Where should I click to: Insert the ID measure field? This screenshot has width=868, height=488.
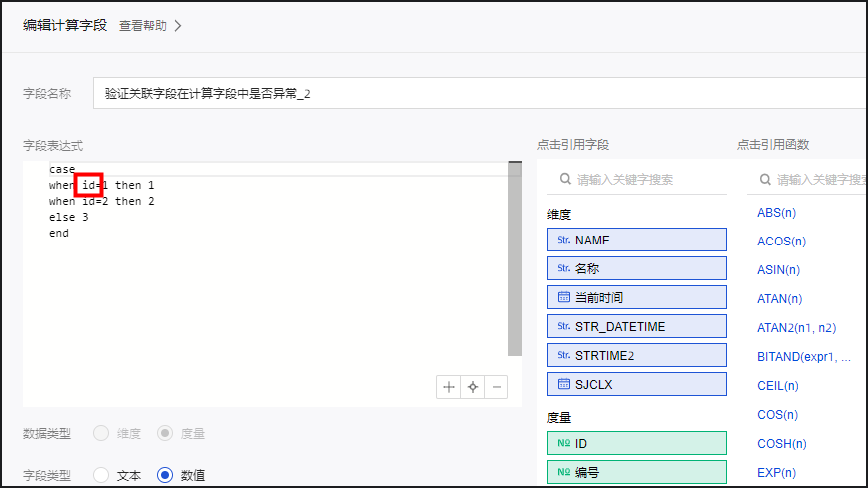point(636,443)
